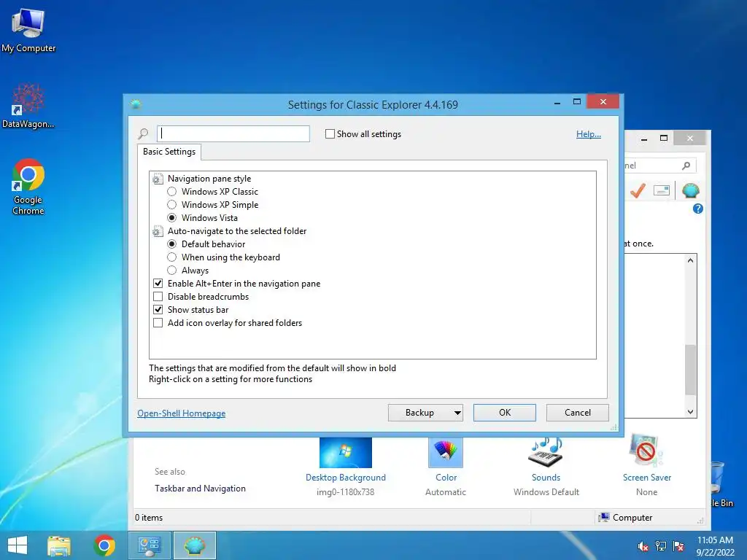Select Windows Vista radio option
This screenshot has width=747, height=560.
[172, 217]
